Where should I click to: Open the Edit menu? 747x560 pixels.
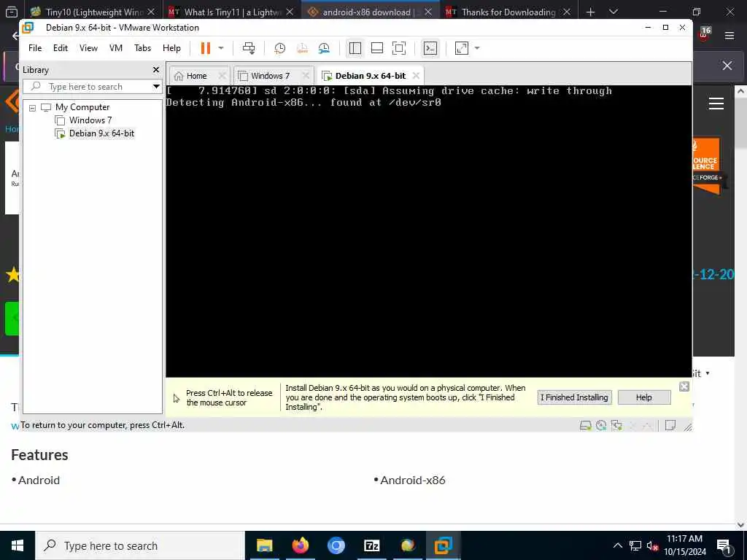click(x=61, y=48)
